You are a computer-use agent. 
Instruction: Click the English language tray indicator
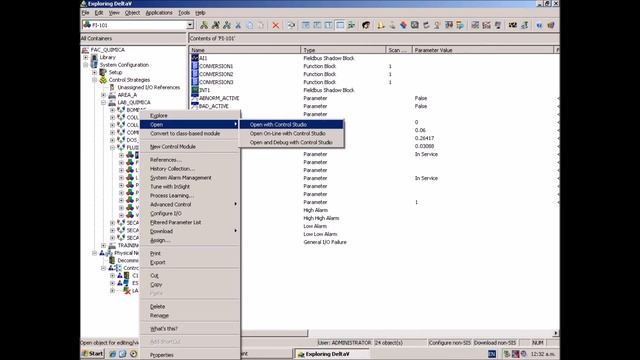tap(492, 354)
